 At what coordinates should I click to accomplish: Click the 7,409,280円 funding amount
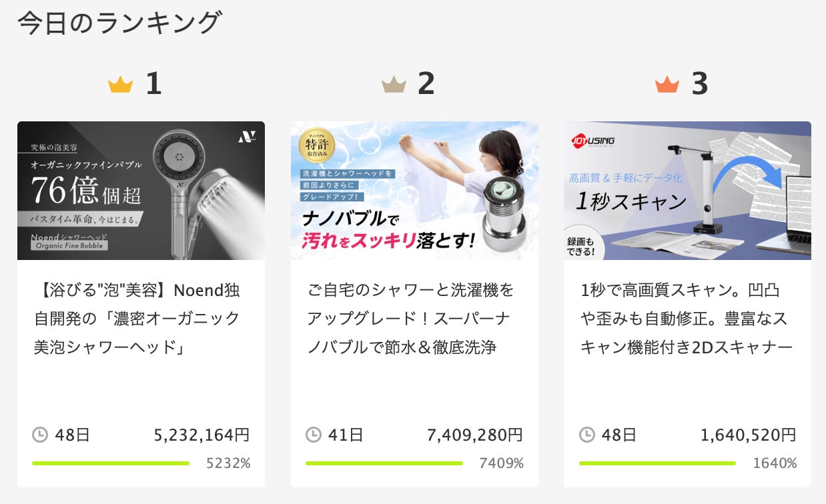click(474, 435)
